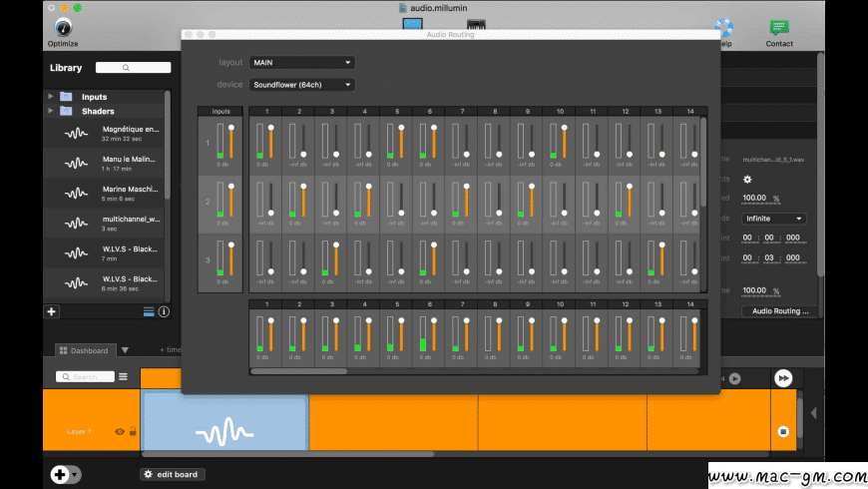Open the Dashboard dropdown triangle

pyautogui.click(x=125, y=350)
